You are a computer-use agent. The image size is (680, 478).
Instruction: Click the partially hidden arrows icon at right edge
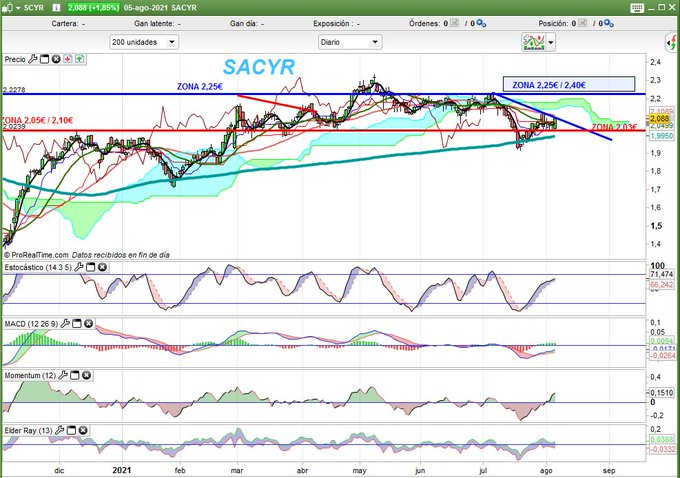point(672,43)
